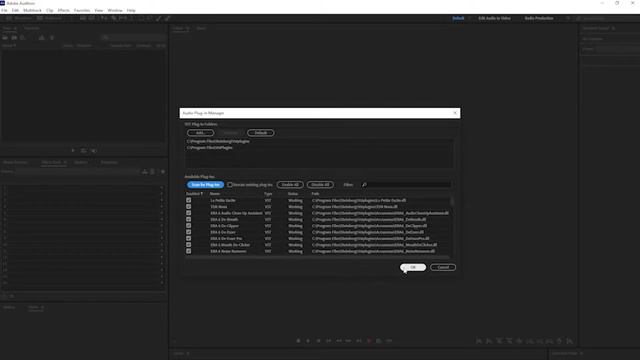
Task: Click the plug-in list vertical scrollbar
Action: (x=452, y=201)
